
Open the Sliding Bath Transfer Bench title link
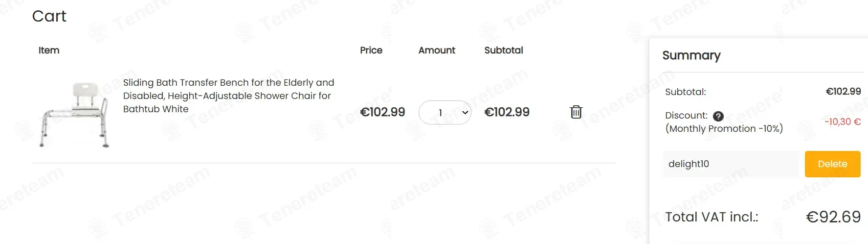click(x=228, y=96)
